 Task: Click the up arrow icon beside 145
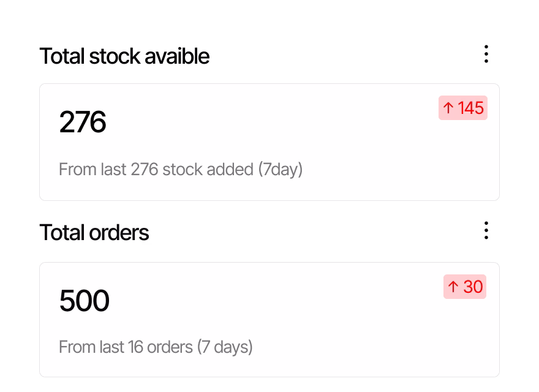coord(448,108)
